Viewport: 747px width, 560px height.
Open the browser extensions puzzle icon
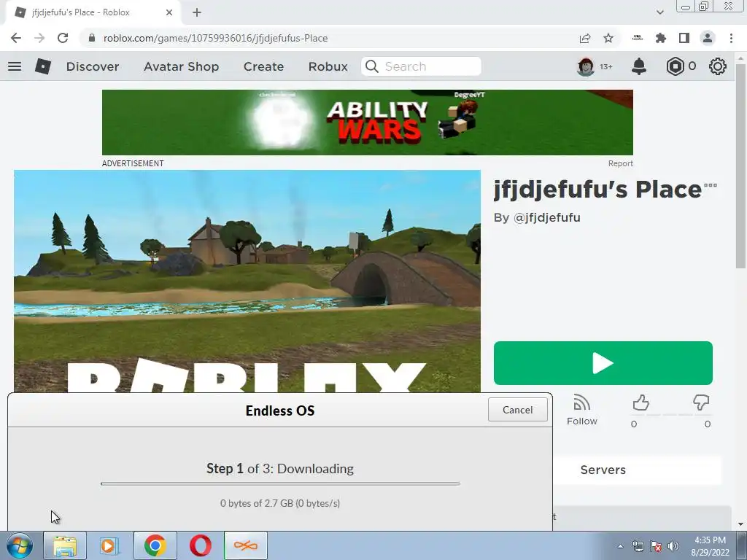(661, 38)
